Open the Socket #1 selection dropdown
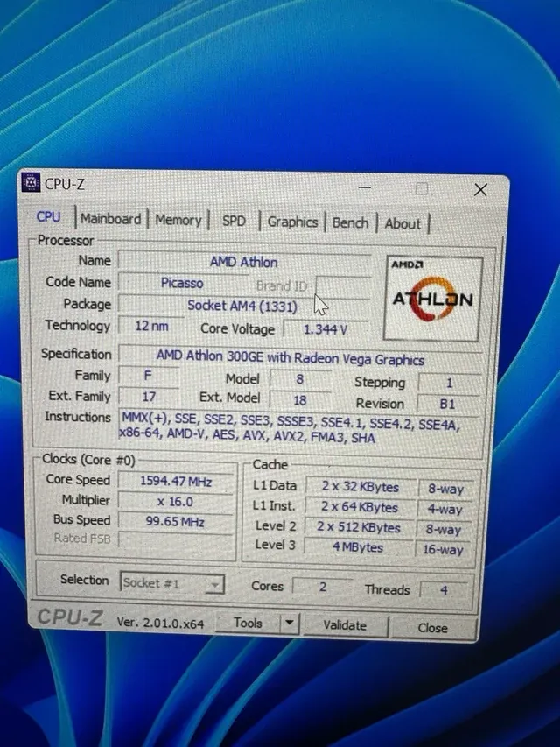The image size is (560, 747). [x=171, y=583]
